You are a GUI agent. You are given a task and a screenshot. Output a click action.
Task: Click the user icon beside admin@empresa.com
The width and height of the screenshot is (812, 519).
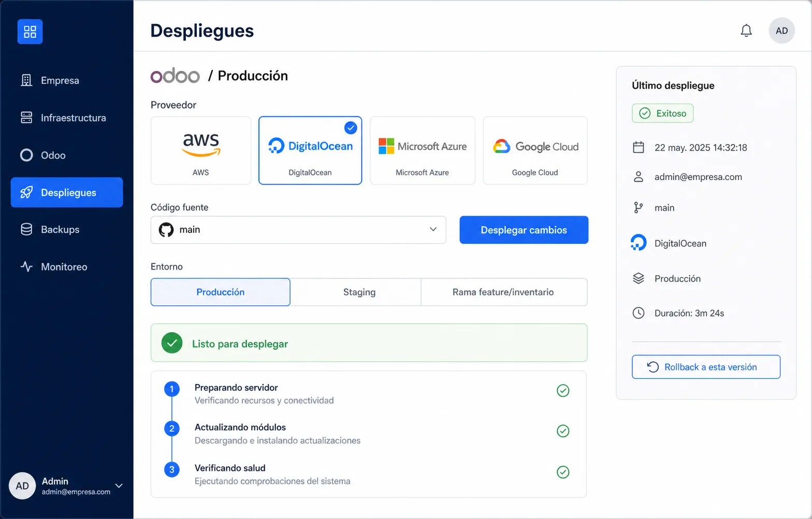click(x=639, y=177)
